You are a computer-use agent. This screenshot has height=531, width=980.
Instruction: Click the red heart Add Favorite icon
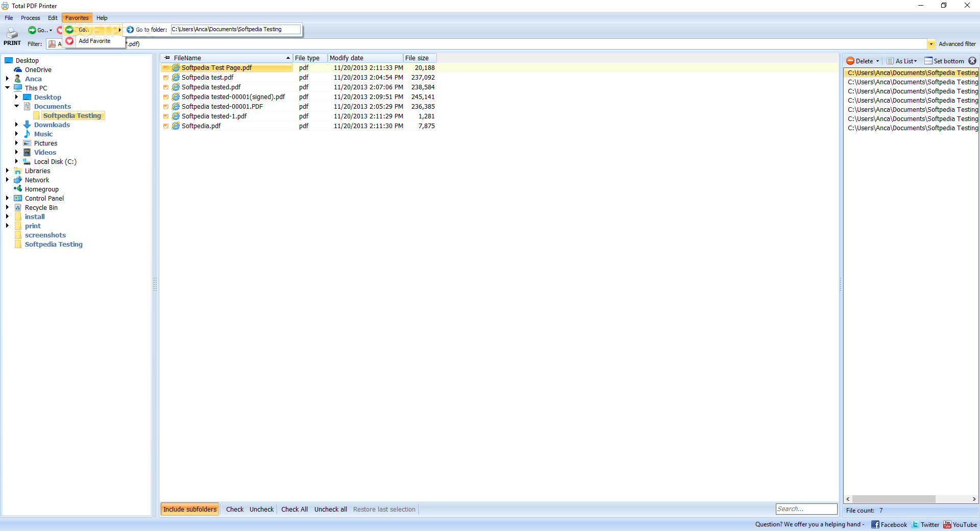70,41
